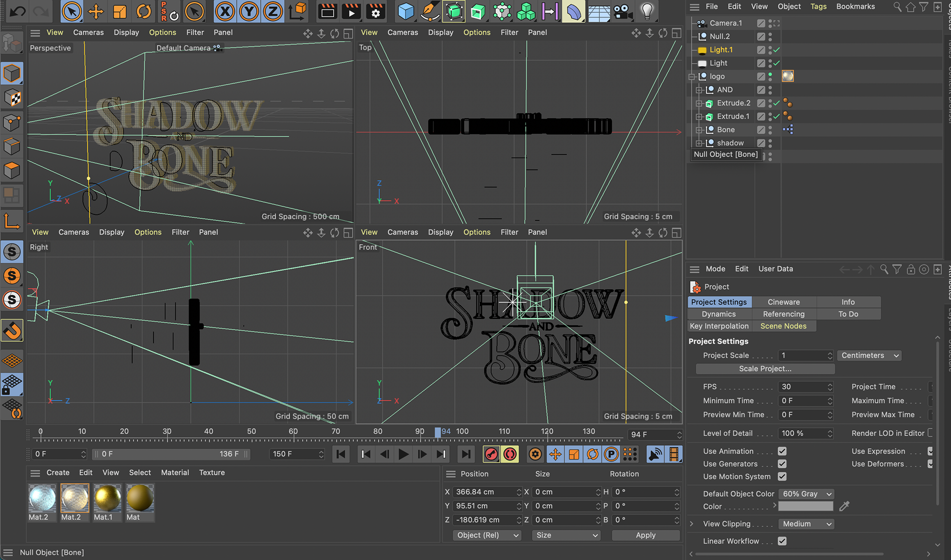Toggle Light.1 enabled green checkmark
This screenshot has width=951, height=560.
click(x=777, y=50)
